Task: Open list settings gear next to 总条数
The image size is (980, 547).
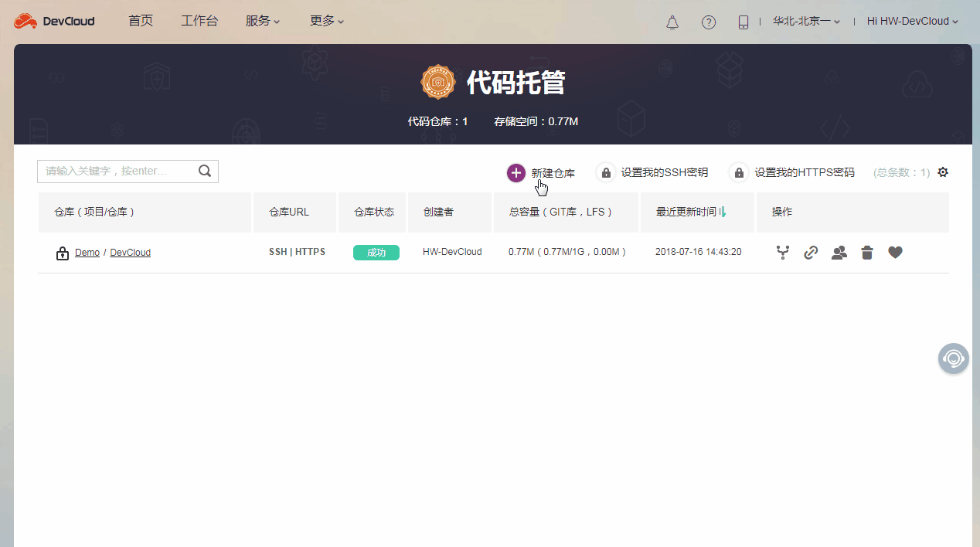Action: (x=942, y=172)
